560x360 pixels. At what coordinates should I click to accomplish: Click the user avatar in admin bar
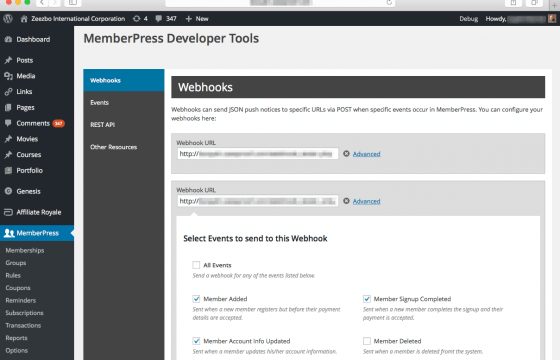[x=552, y=19]
